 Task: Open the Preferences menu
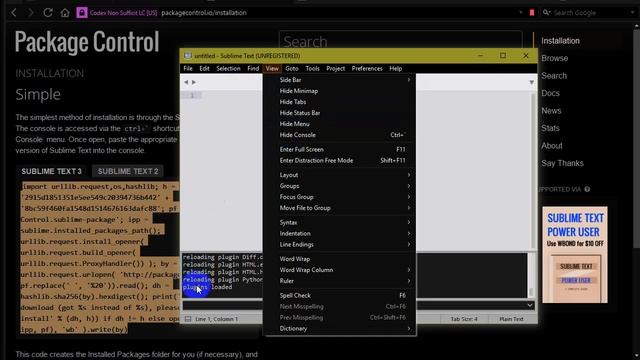point(367,69)
